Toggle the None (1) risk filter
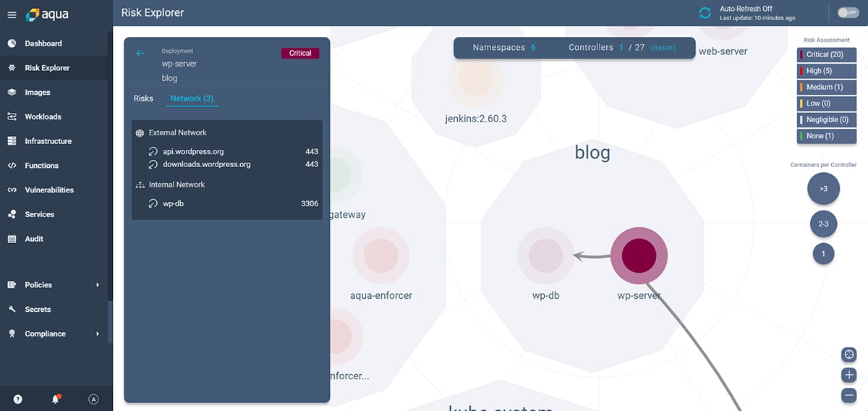This screenshot has width=868, height=411. [827, 136]
